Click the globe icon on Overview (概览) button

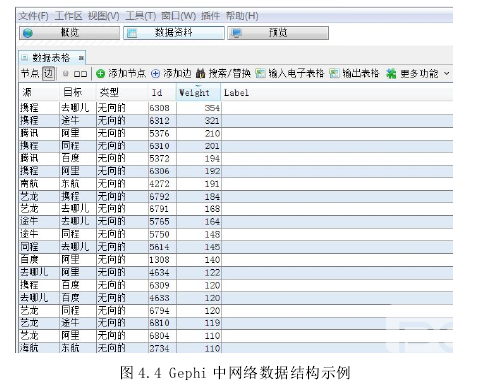pos(28,33)
